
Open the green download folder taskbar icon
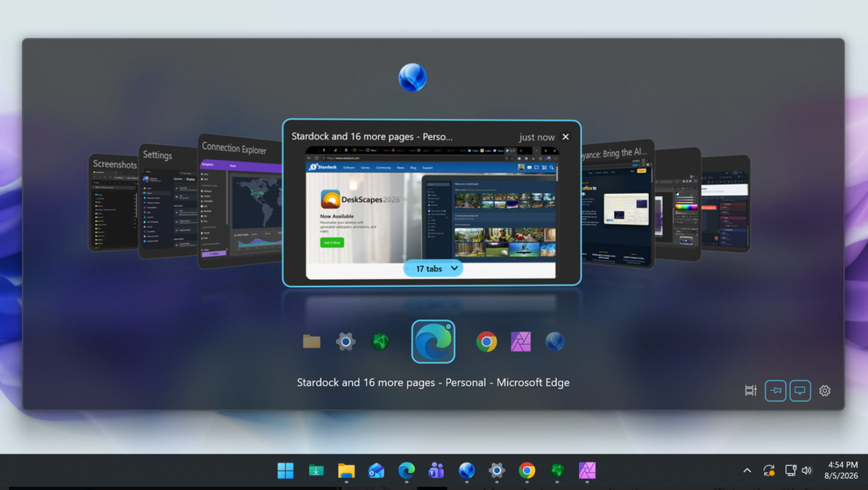point(315,471)
